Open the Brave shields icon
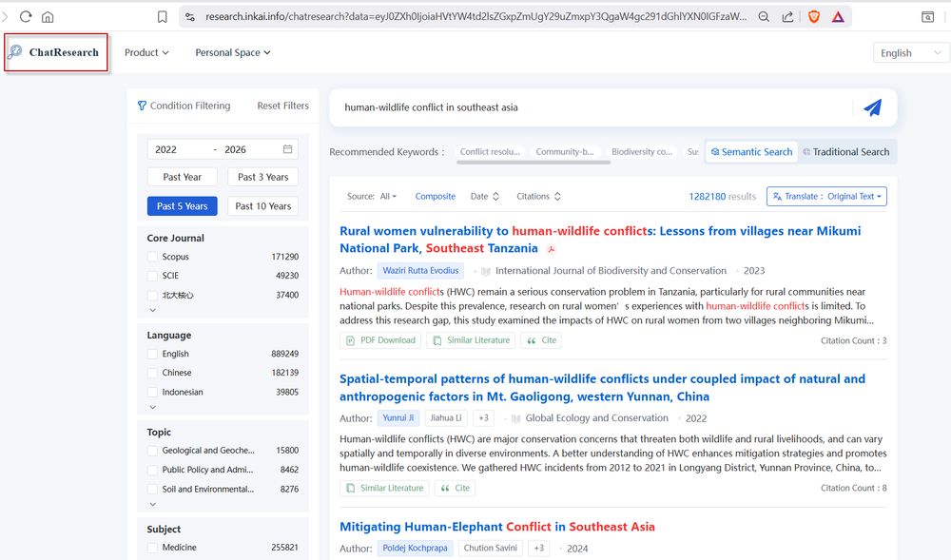 tap(813, 16)
